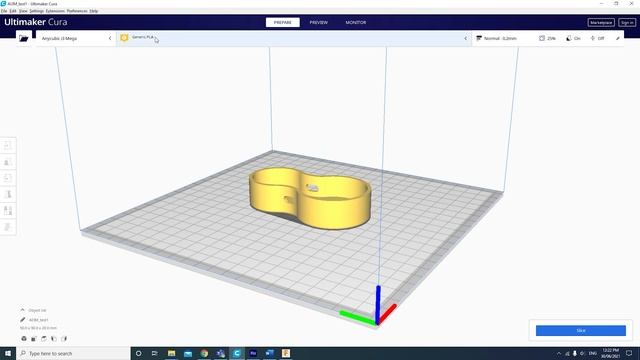Click the adhesion Off icon
Screen dimensions: 640x360
(592, 38)
